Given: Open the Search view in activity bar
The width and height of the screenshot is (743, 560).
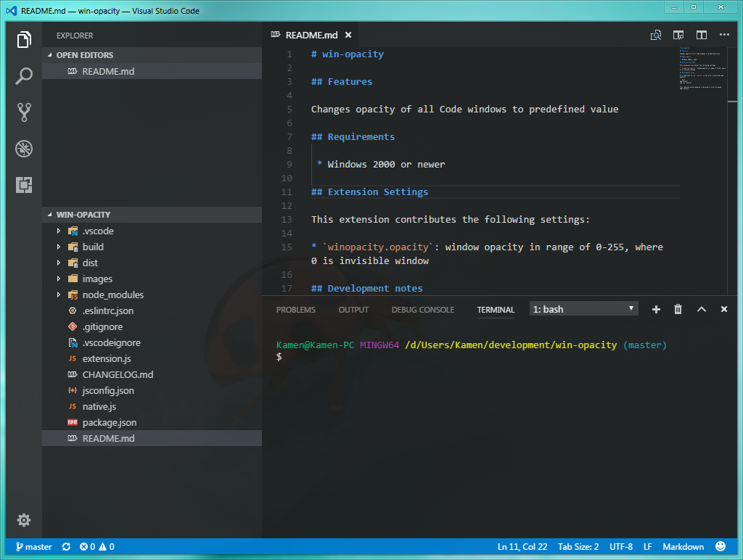Looking at the screenshot, I should point(24,76).
